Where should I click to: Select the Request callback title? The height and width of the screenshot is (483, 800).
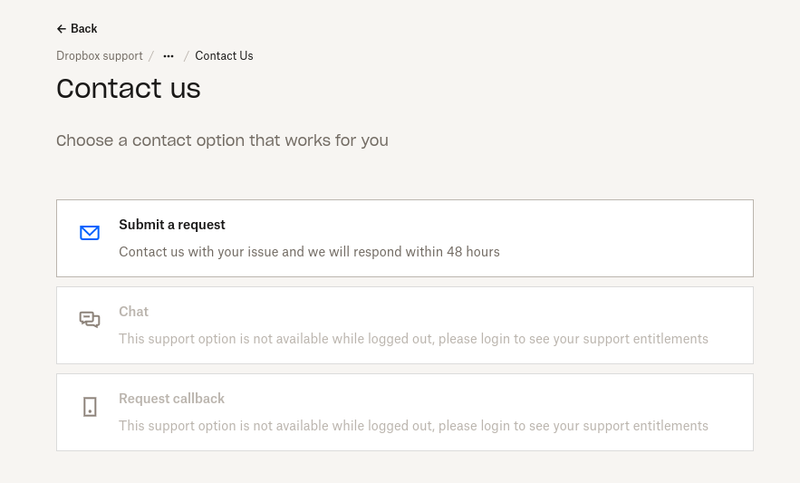171,399
